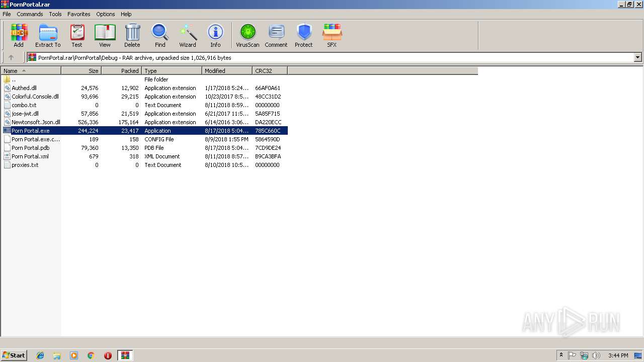The height and width of the screenshot is (362, 644).
Task: Click the taskbar clock showing 3:44 PM
Action: point(618,355)
